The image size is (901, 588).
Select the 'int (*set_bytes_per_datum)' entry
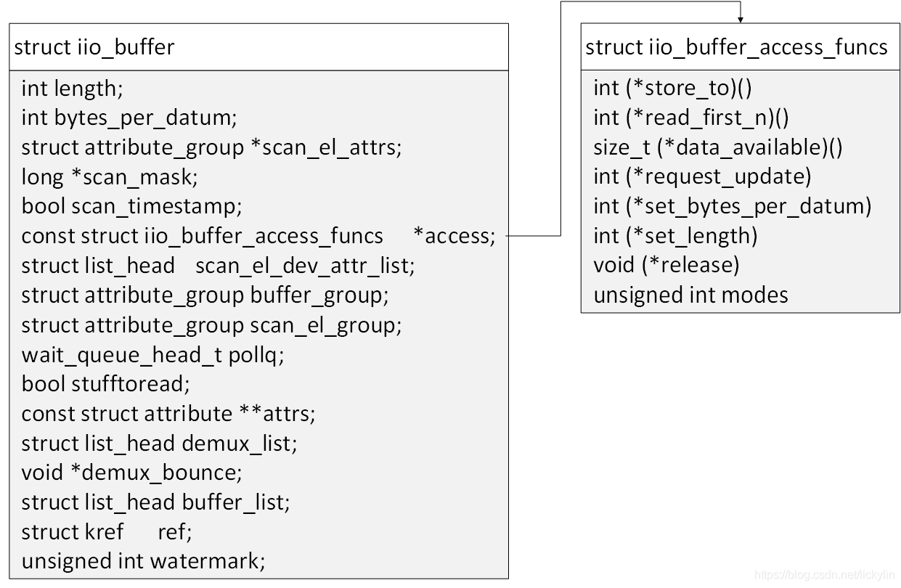click(x=732, y=206)
